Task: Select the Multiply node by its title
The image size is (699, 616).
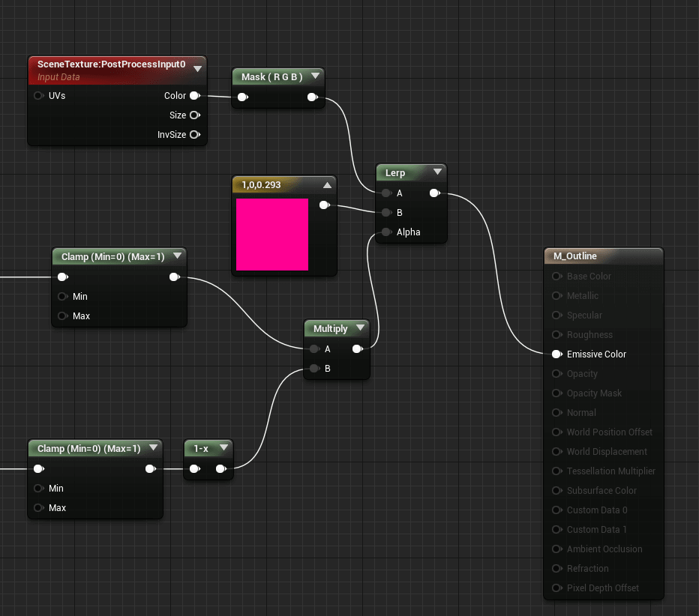Action: click(x=330, y=329)
